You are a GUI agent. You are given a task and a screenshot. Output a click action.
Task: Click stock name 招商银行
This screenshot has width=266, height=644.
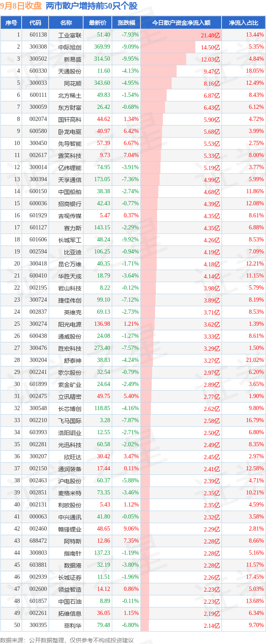coord(70,204)
